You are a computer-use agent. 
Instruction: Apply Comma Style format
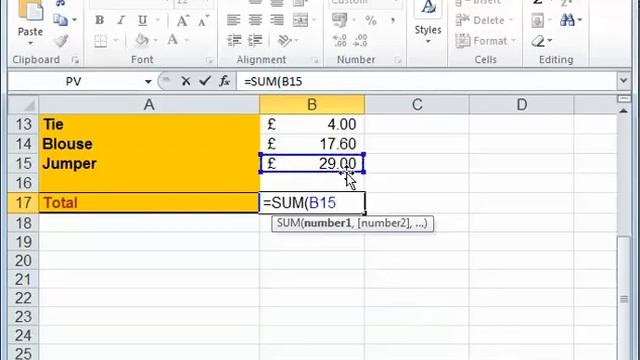click(x=393, y=20)
